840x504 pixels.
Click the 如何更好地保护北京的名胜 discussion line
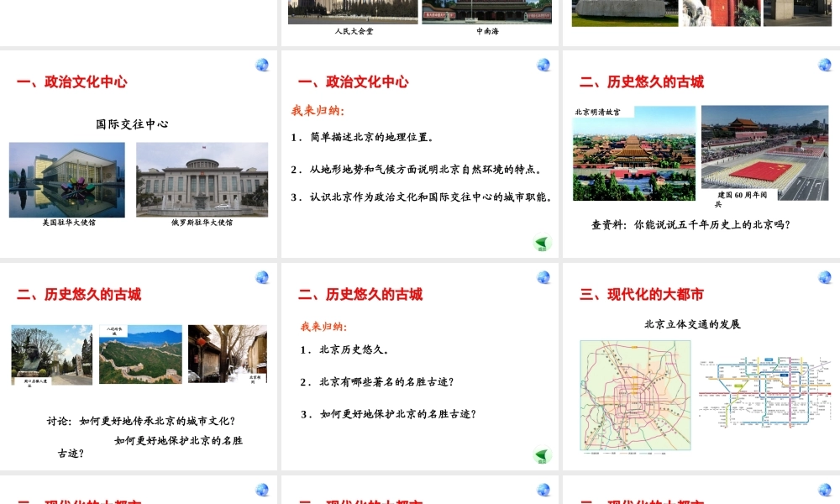point(178,441)
